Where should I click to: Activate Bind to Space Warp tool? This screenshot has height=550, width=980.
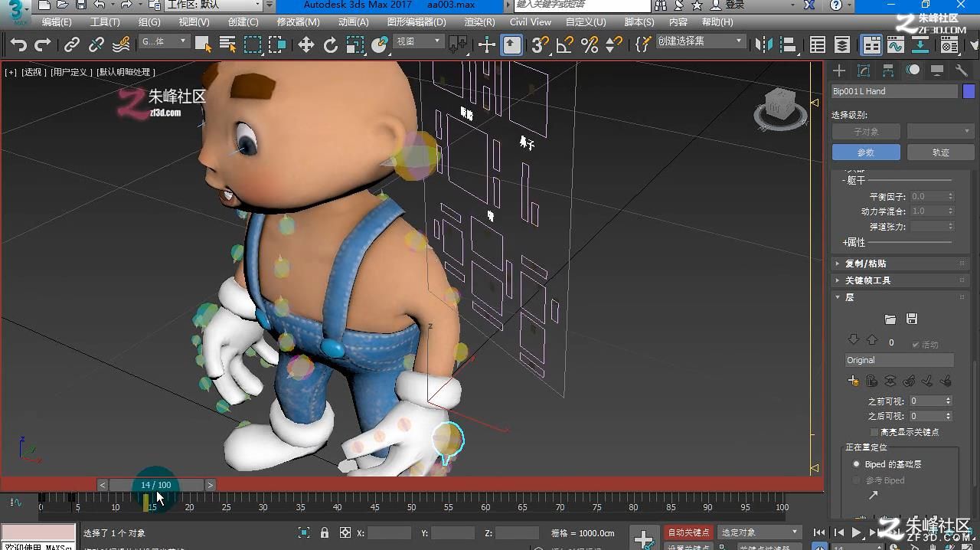pyautogui.click(x=121, y=45)
